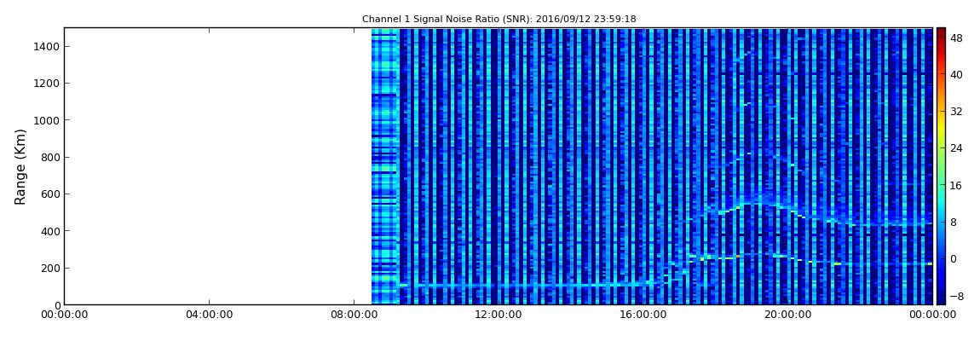Click the 200 range tick label

pyautogui.click(x=49, y=269)
